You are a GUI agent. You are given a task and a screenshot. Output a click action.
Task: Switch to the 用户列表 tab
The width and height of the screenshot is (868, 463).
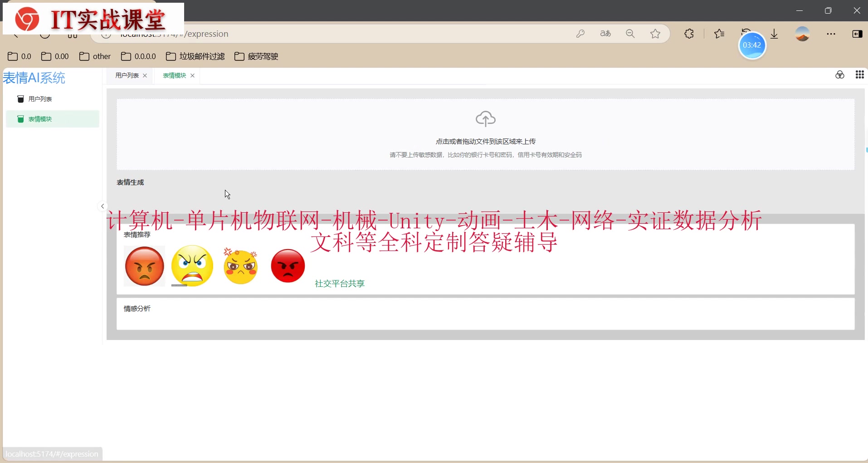click(127, 75)
